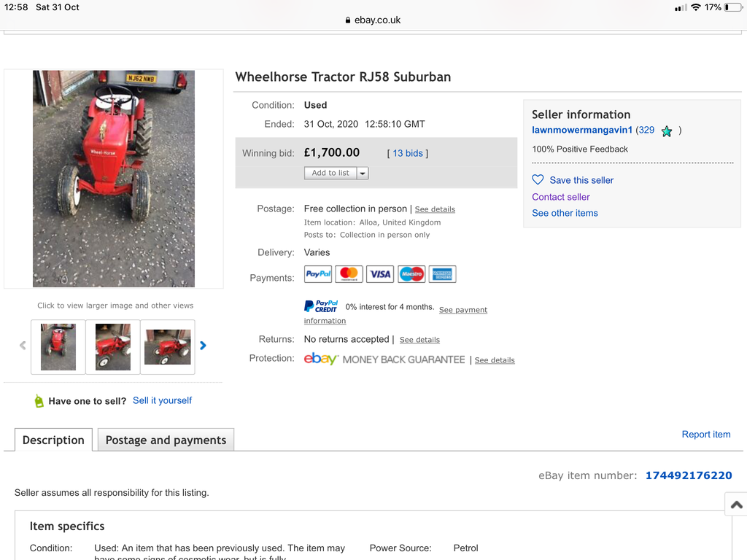This screenshot has height=560, width=747.
Task: Open the Add to list dropdown arrow
Action: [363, 174]
